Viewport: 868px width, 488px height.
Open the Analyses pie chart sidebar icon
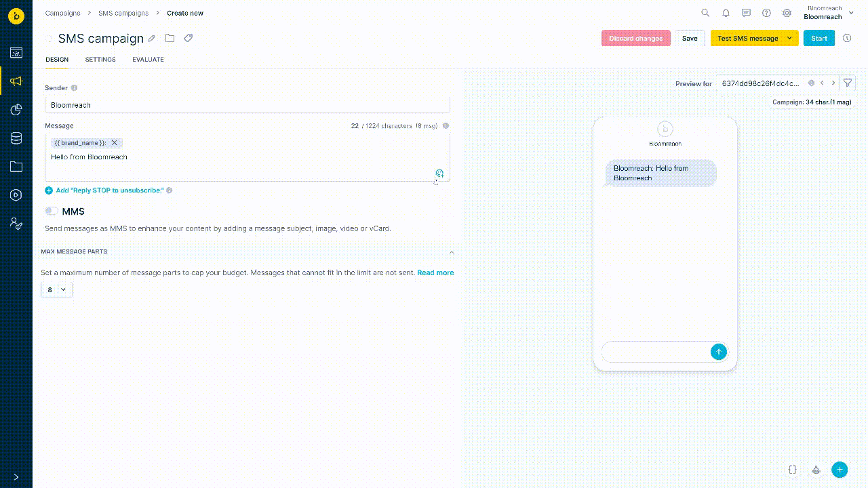pos(16,110)
